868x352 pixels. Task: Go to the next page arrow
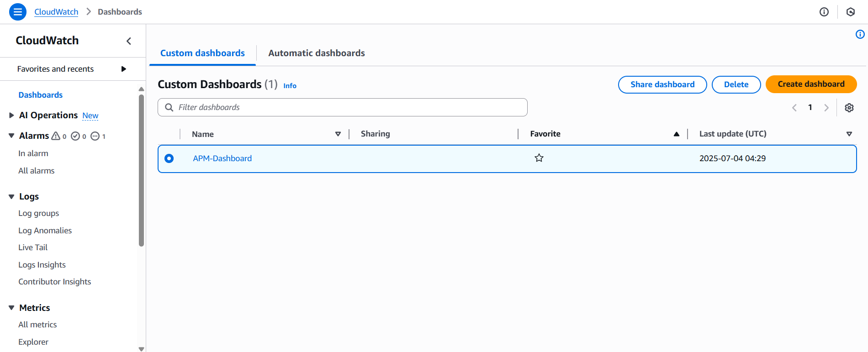(826, 108)
